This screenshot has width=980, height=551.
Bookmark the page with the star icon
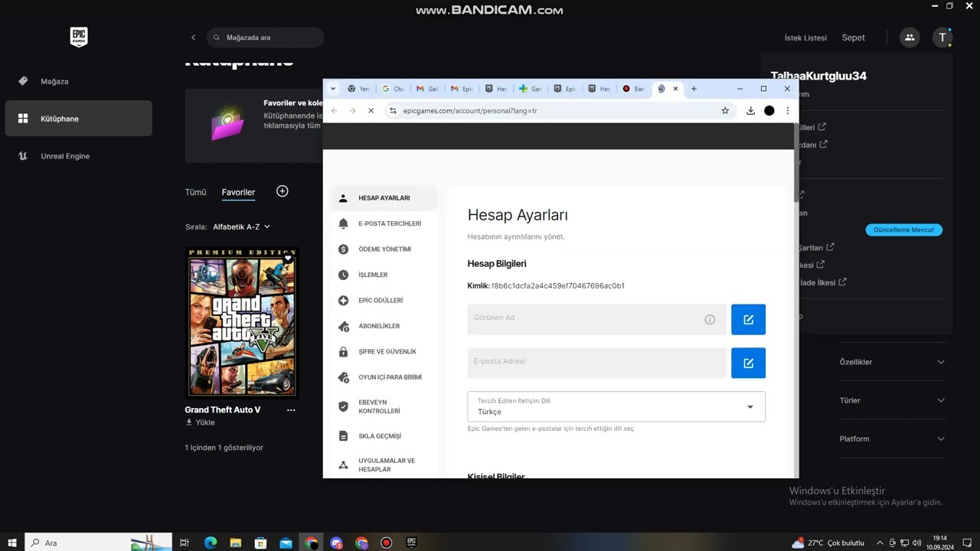(725, 111)
